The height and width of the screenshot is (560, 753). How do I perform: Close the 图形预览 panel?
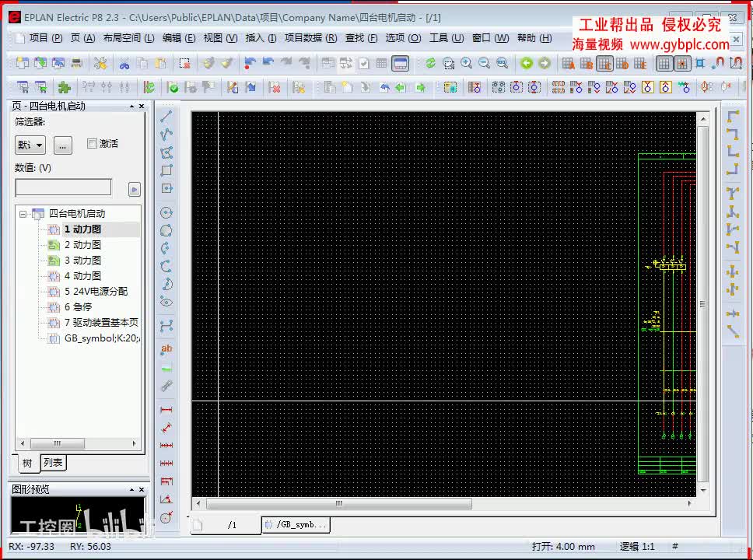tap(142, 489)
